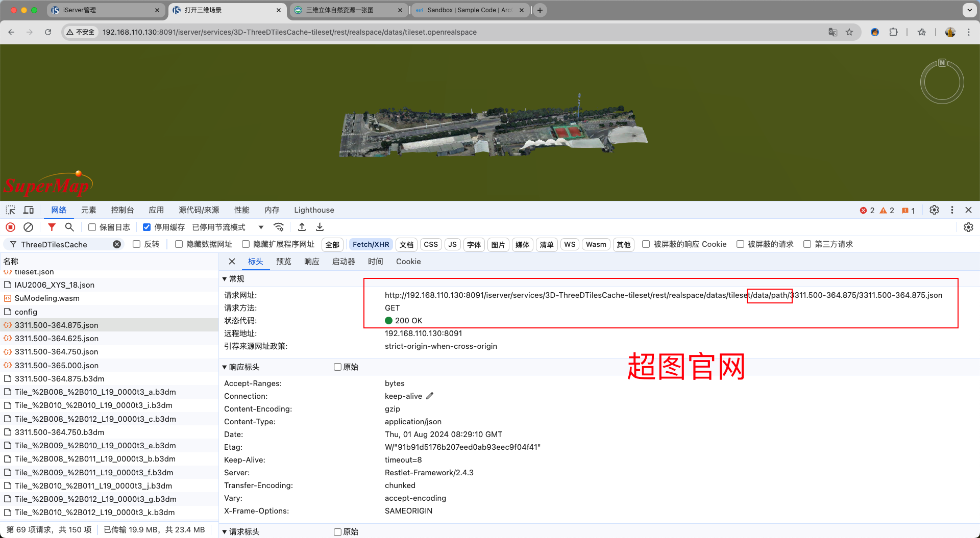This screenshot has height=538, width=980.
Task: Open Chrome three-dot menu
Action: pyautogui.click(x=969, y=32)
